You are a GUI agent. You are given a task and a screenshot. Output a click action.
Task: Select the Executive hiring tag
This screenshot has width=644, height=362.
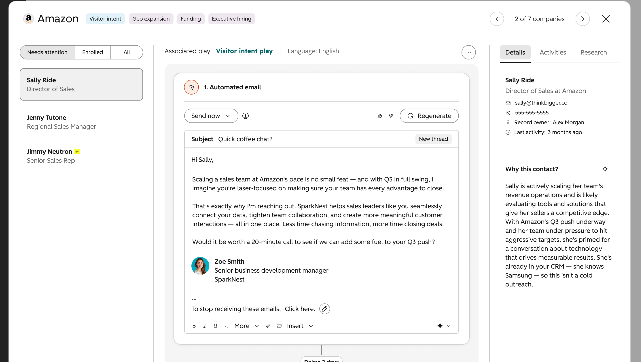pyautogui.click(x=231, y=19)
